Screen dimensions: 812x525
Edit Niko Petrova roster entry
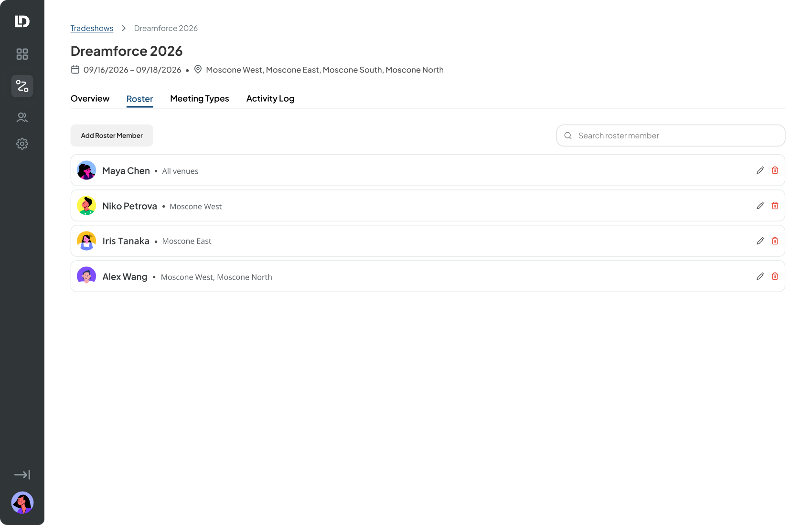click(x=760, y=206)
